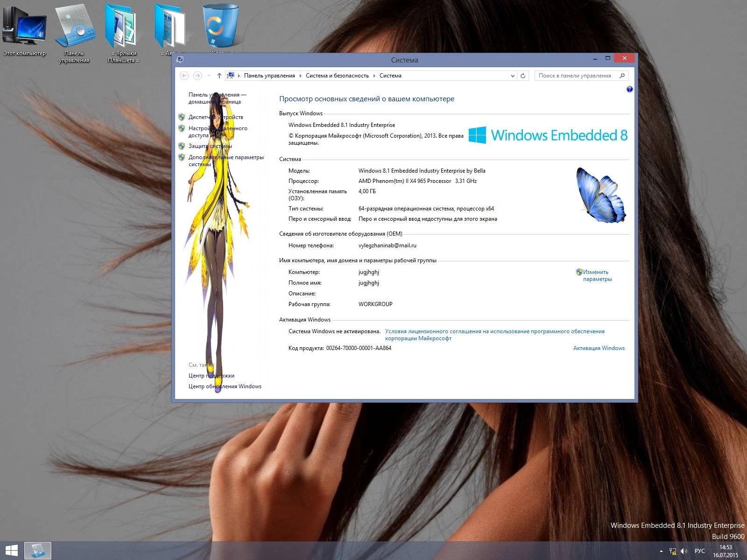
Task: Open the clock showing 14:53
Action: tap(726, 551)
